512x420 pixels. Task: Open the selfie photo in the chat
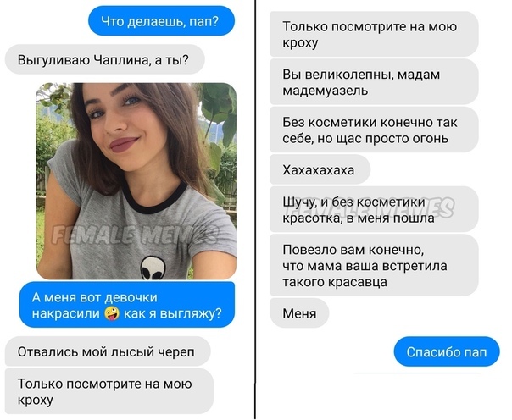(136, 181)
